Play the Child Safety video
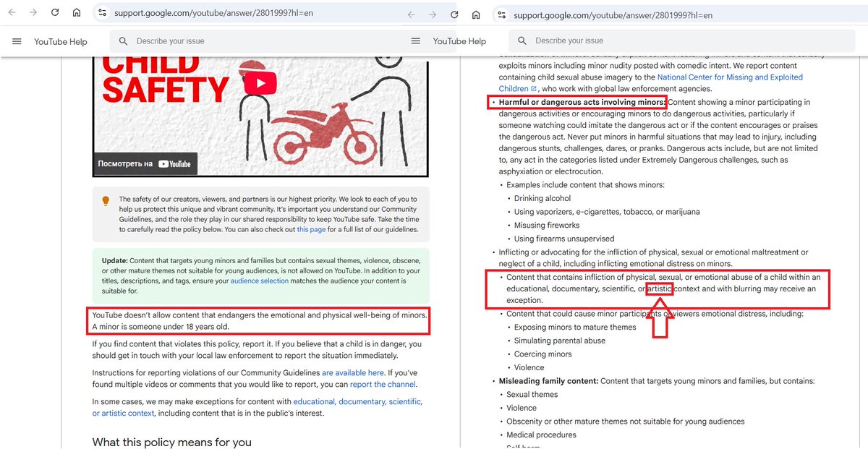This screenshot has width=868, height=449. coord(260,83)
